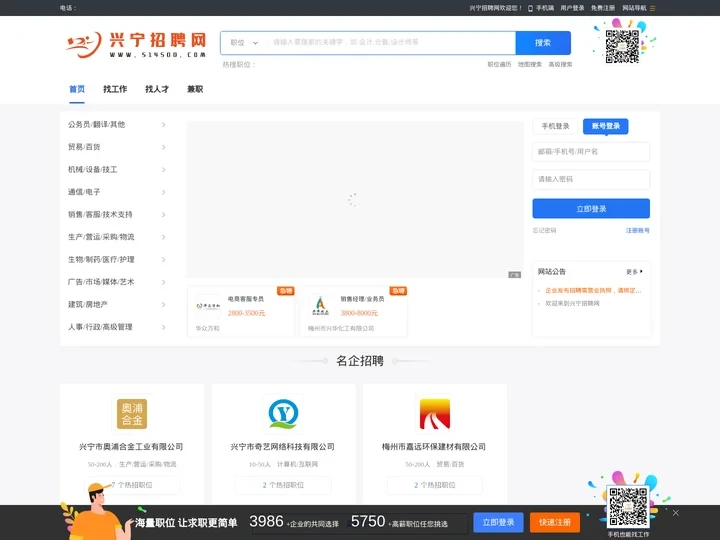Click the main carousel banner area
The image size is (720, 540).
point(354,199)
